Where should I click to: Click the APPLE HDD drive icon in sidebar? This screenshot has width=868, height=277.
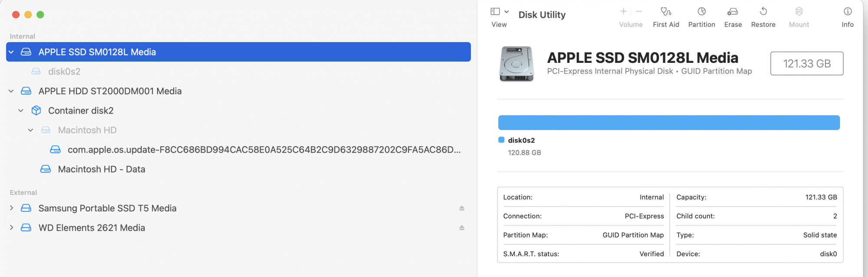(x=26, y=91)
